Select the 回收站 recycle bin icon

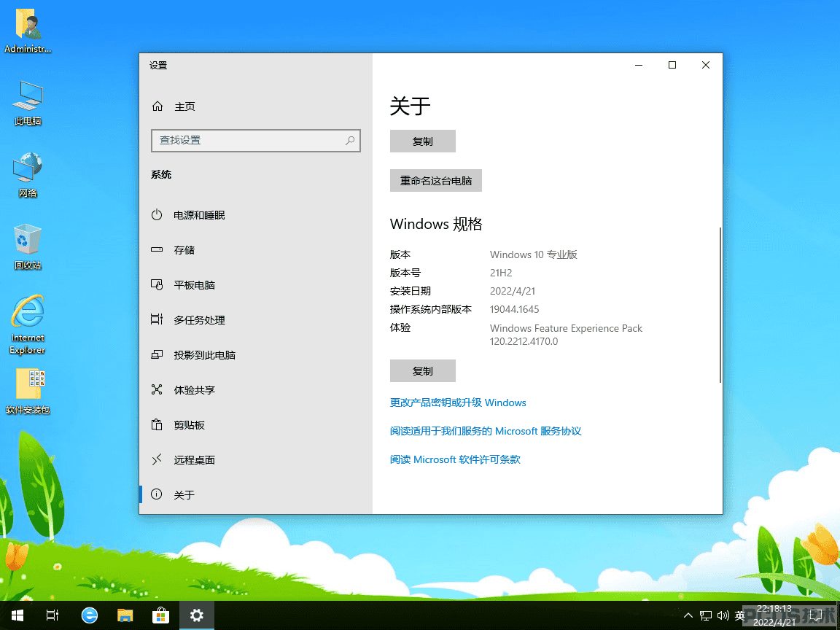click(x=28, y=247)
